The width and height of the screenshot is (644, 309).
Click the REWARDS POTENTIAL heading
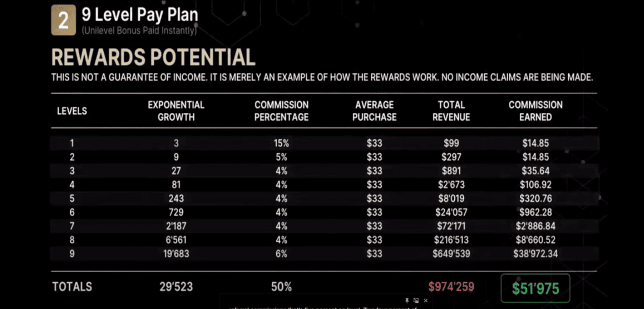[x=153, y=57]
